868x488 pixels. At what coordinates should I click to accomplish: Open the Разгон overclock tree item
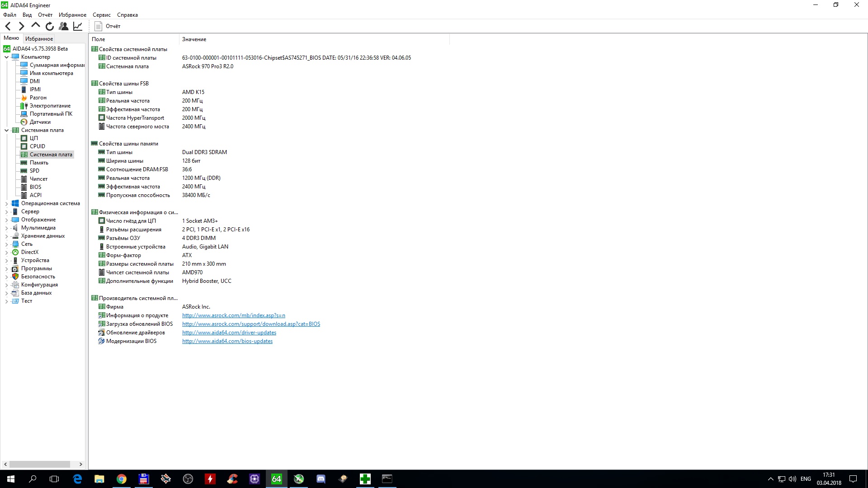(38, 98)
